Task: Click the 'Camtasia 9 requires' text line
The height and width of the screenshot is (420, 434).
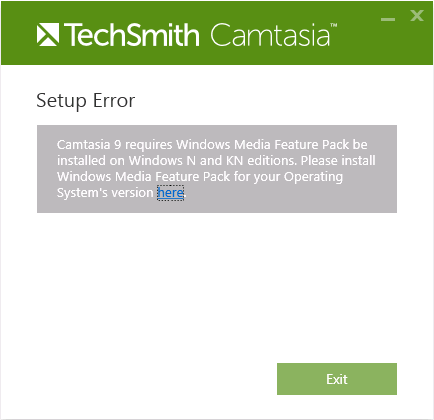Action: pyautogui.click(x=115, y=145)
